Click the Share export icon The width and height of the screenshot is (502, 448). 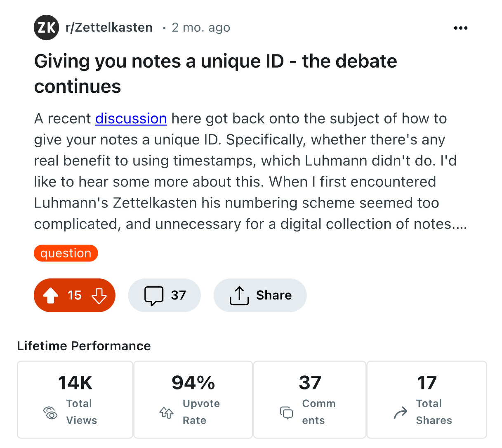tap(238, 295)
